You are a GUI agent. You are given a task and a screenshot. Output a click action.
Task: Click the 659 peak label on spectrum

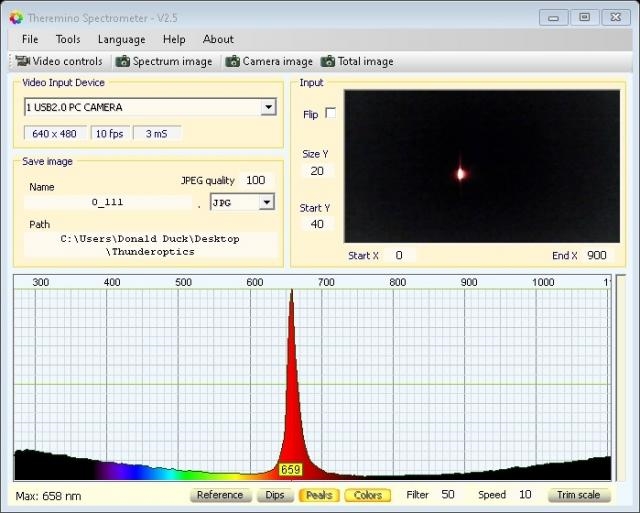coord(290,469)
